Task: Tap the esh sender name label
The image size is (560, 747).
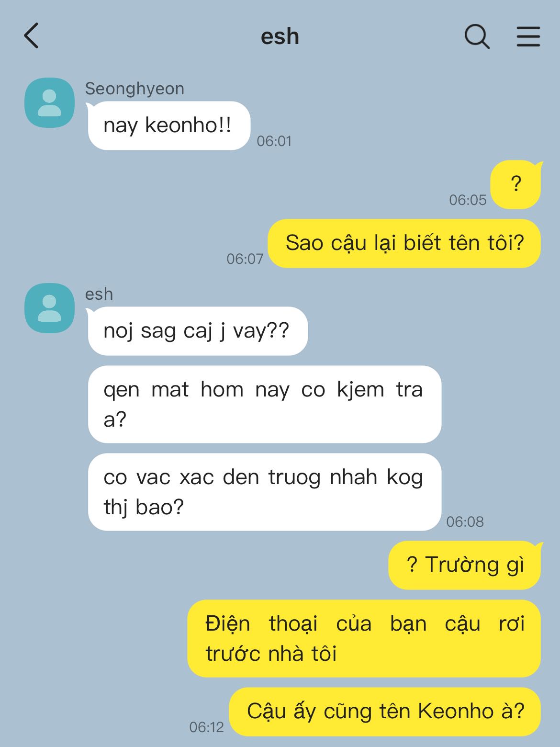Action: coord(99,294)
